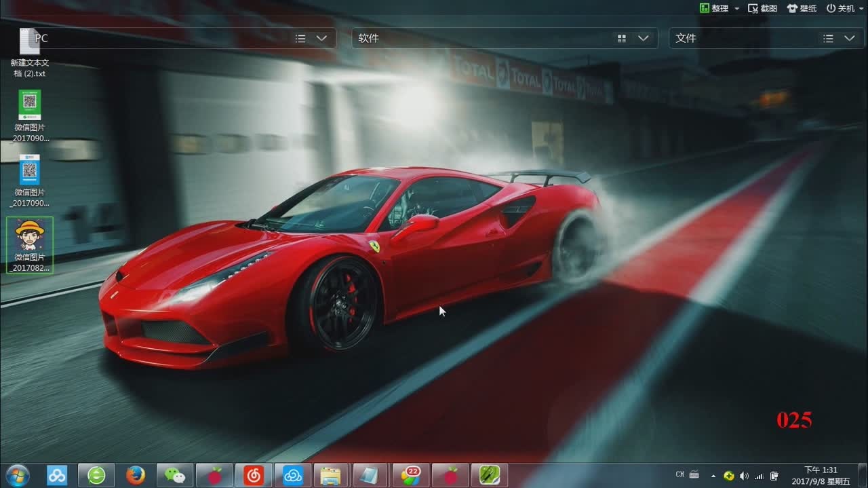This screenshot has height=488, width=868.
Task: Open the Baidu cloud icon next to Start
Action: [57, 475]
